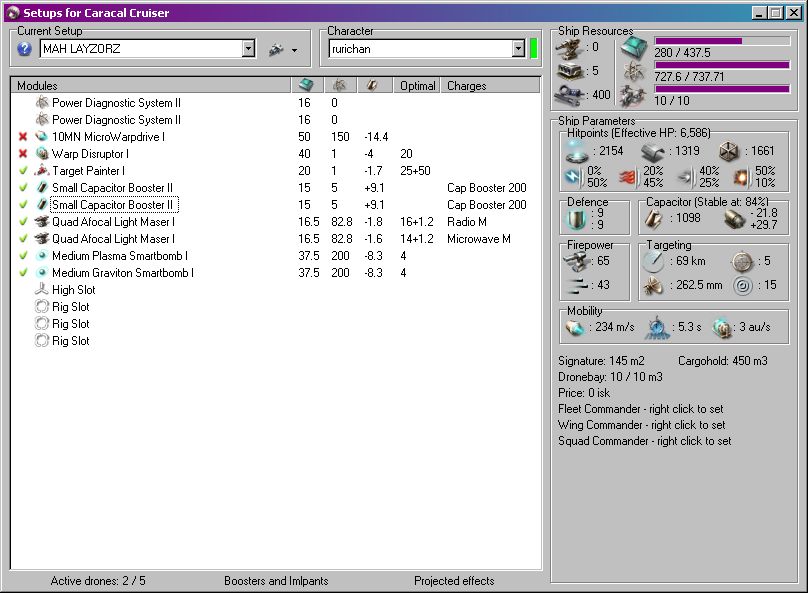Screen dimensions: 808x593
Task: Toggle the Warp Disruptor I red X state
Action: [23, 154]
